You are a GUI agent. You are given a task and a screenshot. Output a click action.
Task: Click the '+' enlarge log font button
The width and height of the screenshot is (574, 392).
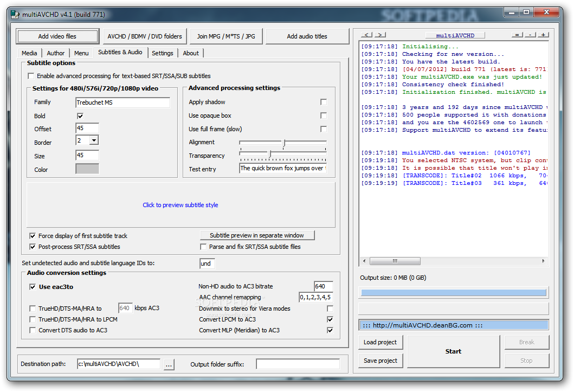[544, 35]
